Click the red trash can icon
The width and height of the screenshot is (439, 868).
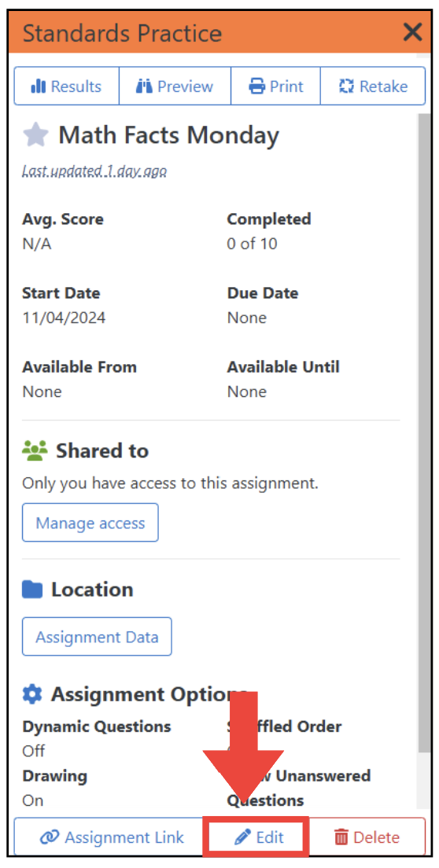[x=341, y=837]
